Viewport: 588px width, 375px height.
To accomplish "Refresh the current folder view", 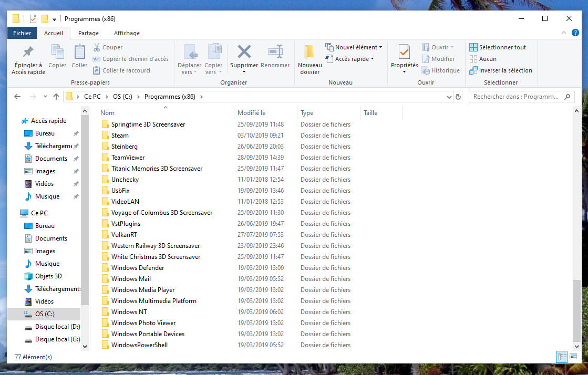I will point(458,97).
